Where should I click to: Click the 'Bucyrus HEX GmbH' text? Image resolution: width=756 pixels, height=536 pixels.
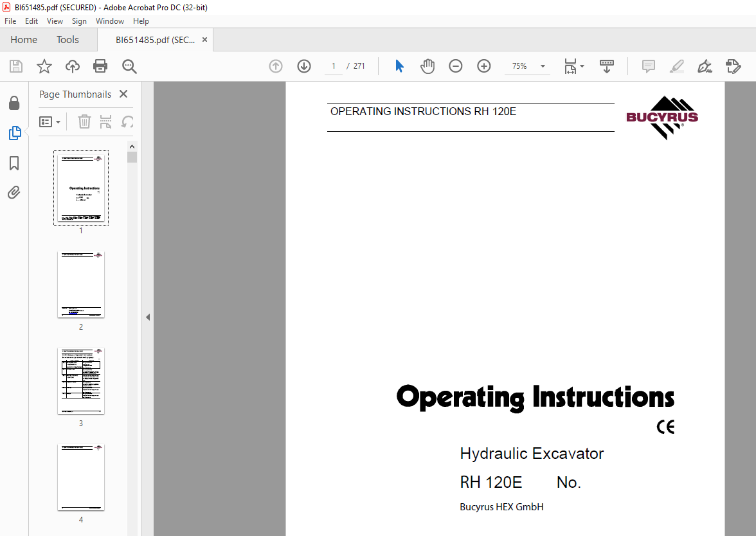click(501, 507)
